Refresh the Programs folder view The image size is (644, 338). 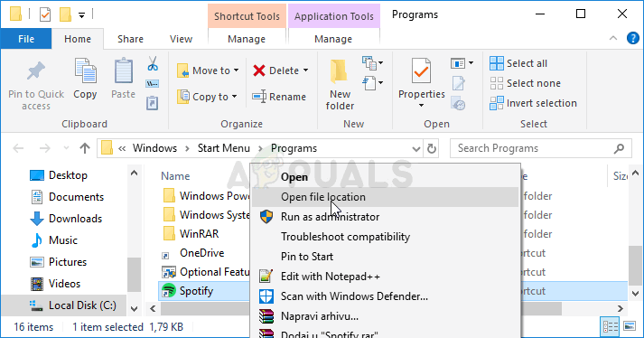[431, 148]
